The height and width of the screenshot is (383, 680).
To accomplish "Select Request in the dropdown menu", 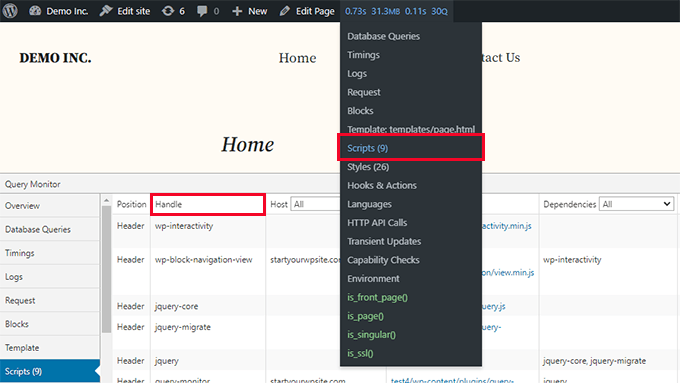I will [x=363, y=92].
